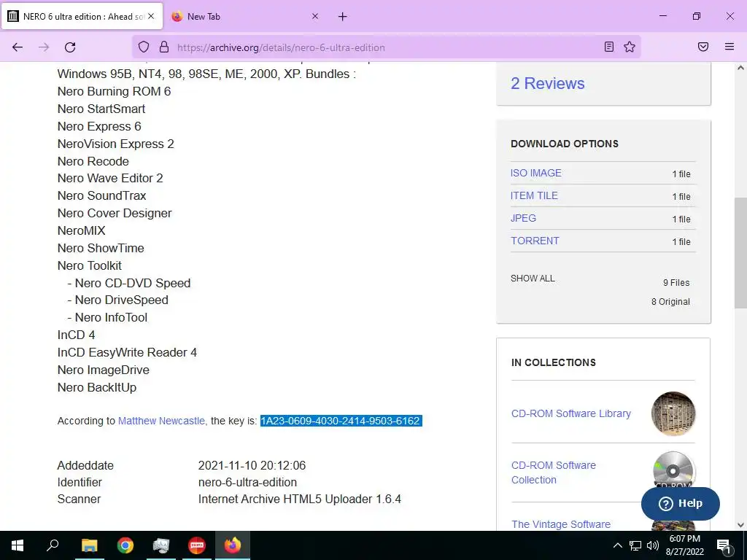Click the address bar URL field

[386, 47]
